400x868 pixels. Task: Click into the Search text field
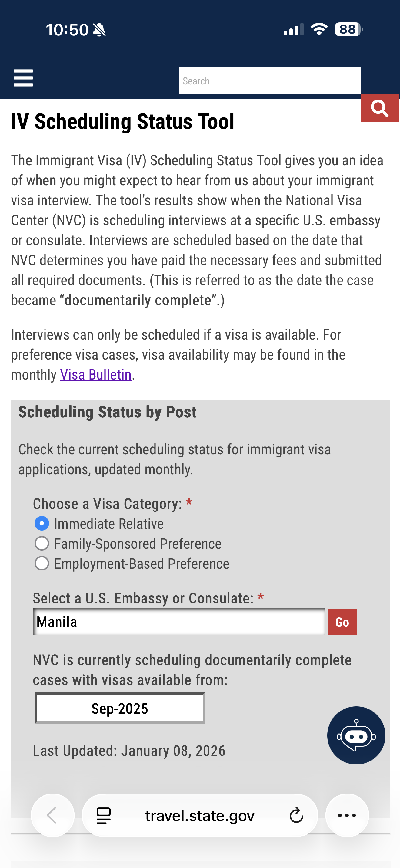click(269, 81)
